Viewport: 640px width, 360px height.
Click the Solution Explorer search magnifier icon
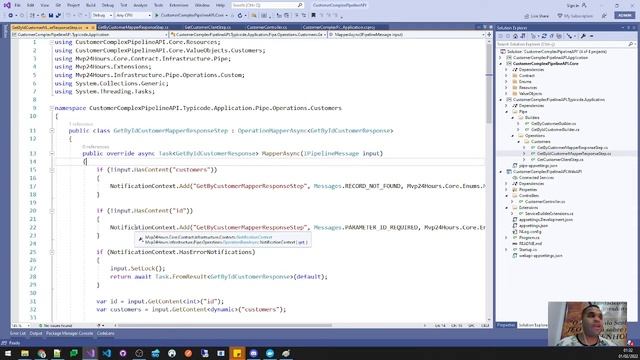(x=631, y=44)
